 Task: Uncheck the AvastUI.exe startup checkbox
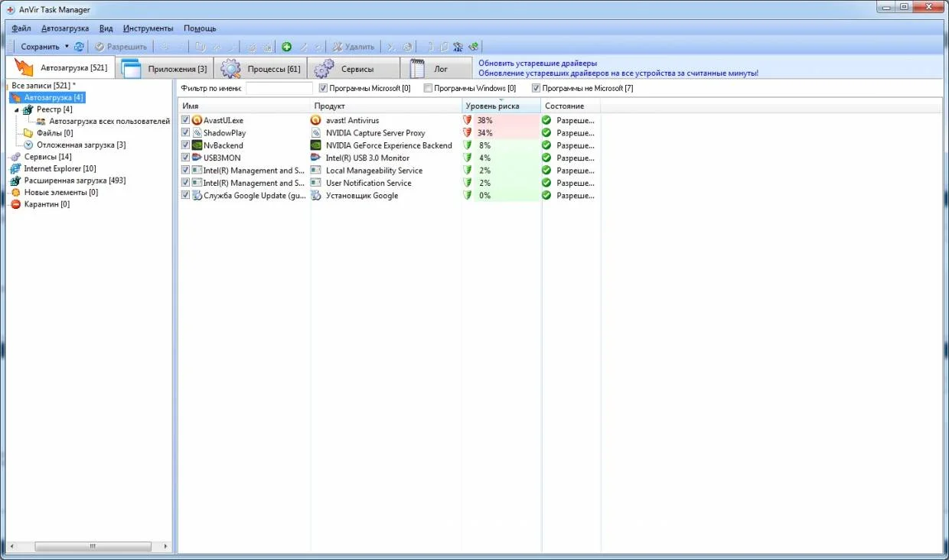pyautogui.click(x=186, y=120)
